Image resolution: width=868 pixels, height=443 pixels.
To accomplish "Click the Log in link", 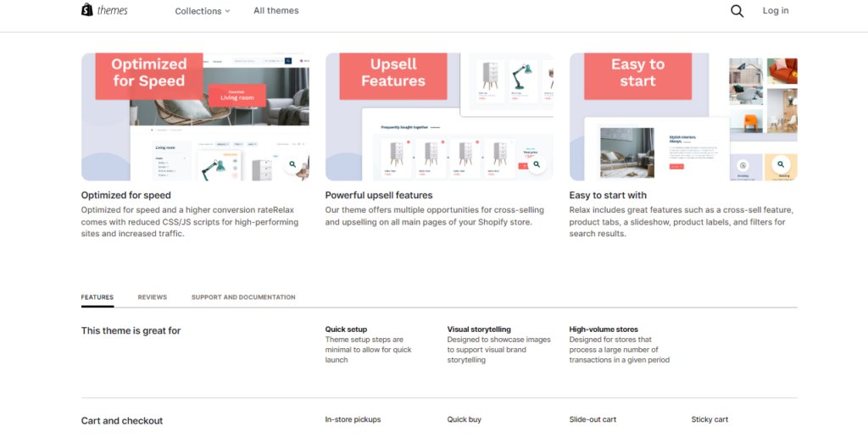I will 775,11.
